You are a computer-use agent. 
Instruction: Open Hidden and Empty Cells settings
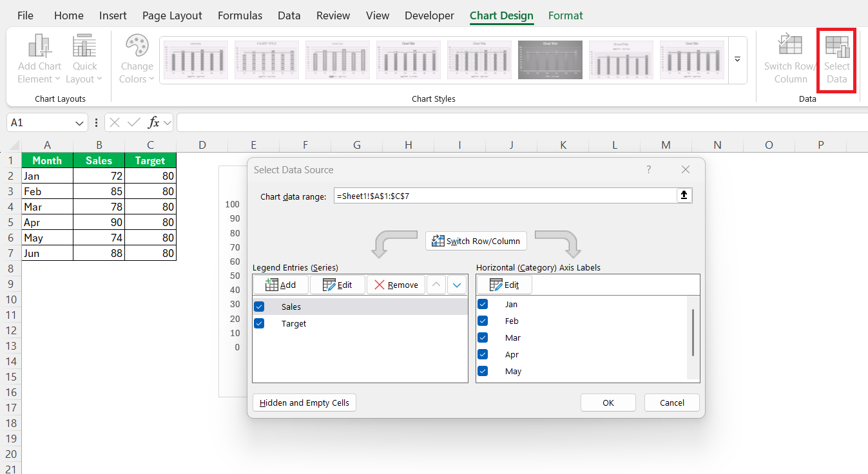pyautogui.click(x=304, y=403)
